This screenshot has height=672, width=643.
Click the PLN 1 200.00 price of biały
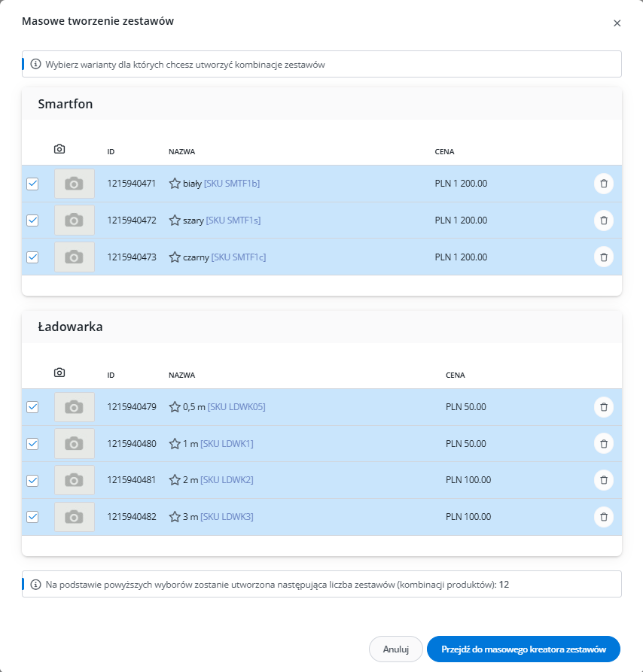tap(461, 184)
